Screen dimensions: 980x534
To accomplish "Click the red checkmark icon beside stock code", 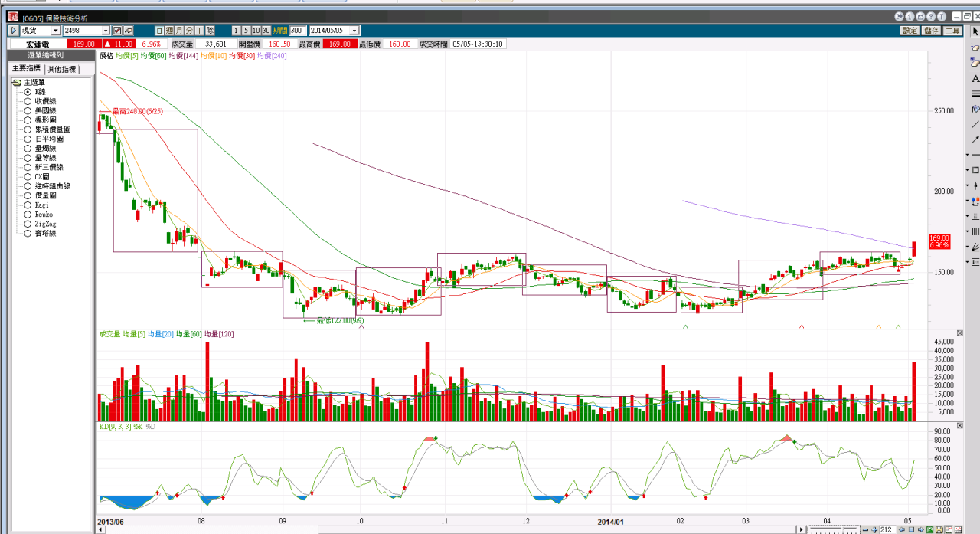I will (117, 31).
